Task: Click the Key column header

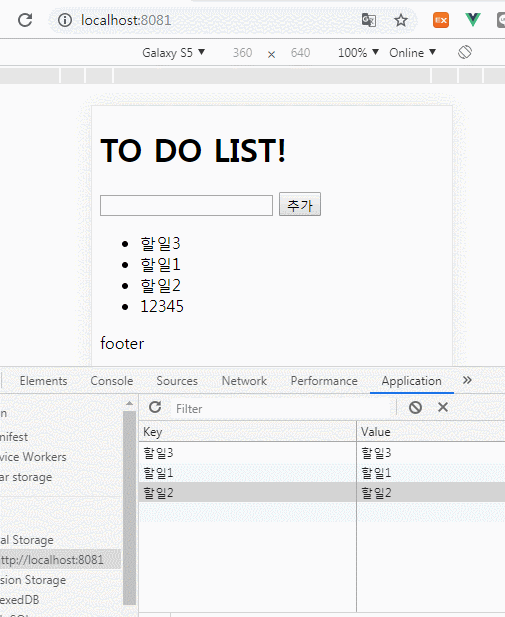Action: (248, 432)
